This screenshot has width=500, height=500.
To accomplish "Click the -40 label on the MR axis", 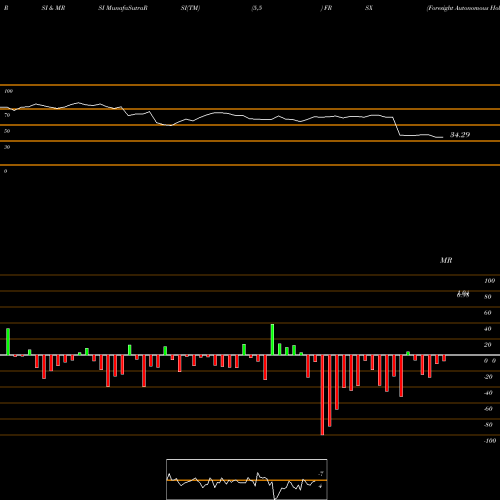I will point(488,393).
